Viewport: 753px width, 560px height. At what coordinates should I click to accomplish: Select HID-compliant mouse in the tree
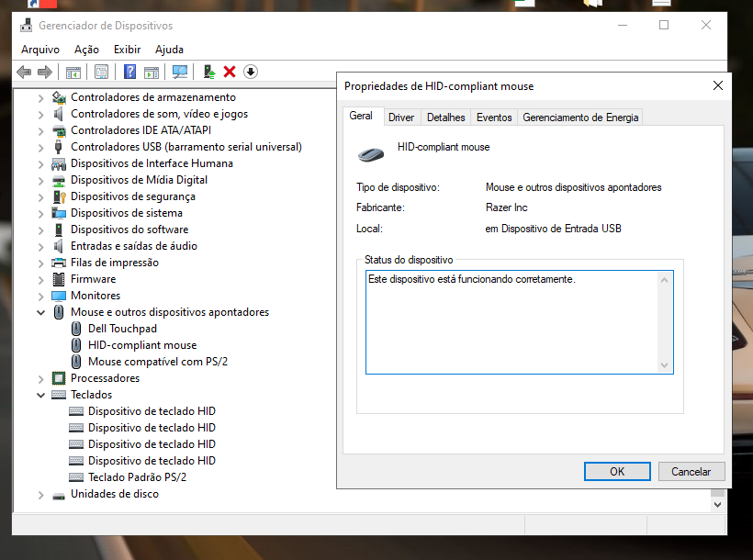pyautogui.click(x=142, y=345)
